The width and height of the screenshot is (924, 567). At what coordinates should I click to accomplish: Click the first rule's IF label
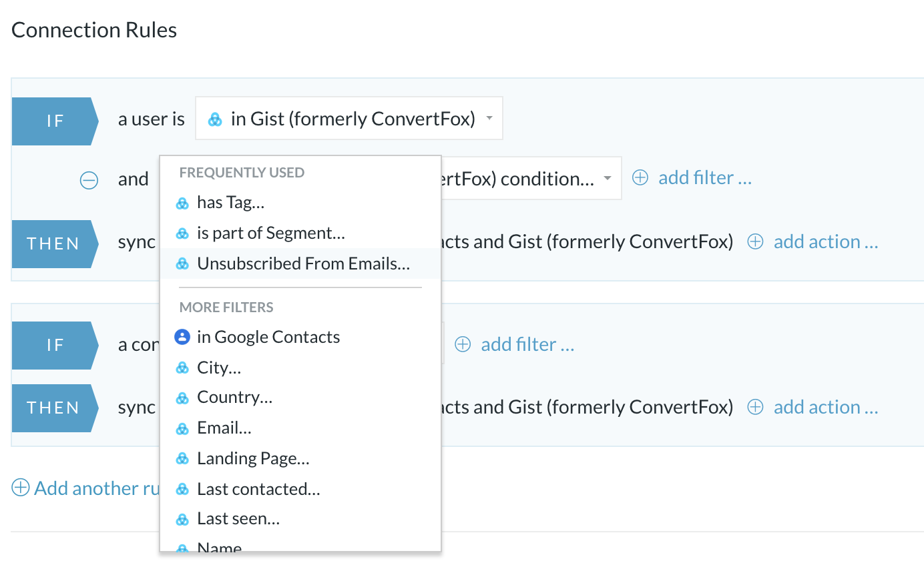pos(55,121)
